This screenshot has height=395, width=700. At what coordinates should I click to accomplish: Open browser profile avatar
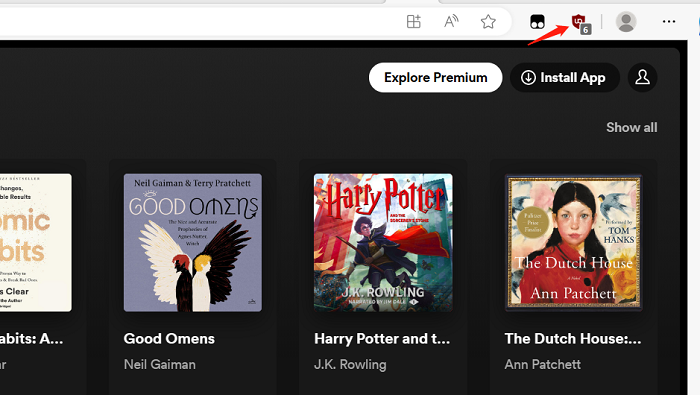pos(626,21)
